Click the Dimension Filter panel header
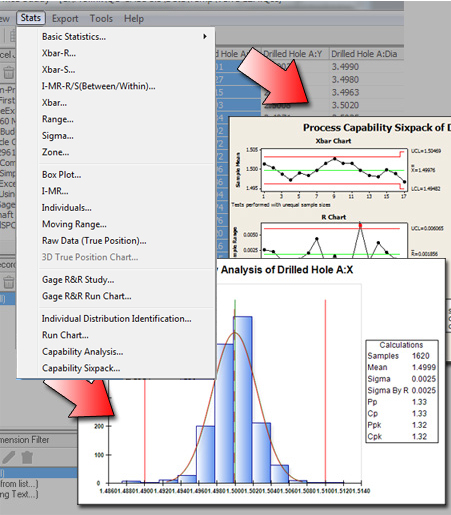 38,440
